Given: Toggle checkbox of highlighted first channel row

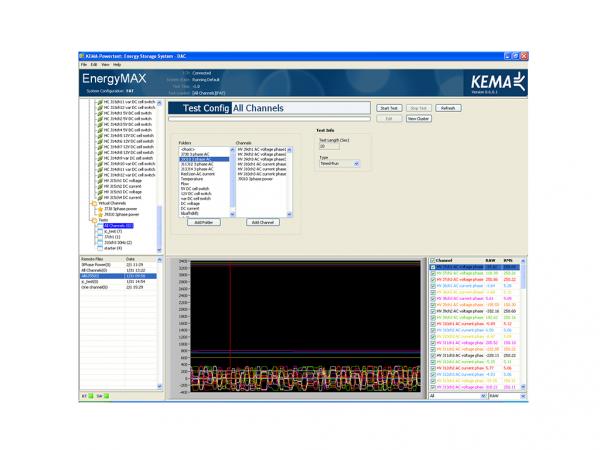Looking at the screenshot, I should click(433, 267).
